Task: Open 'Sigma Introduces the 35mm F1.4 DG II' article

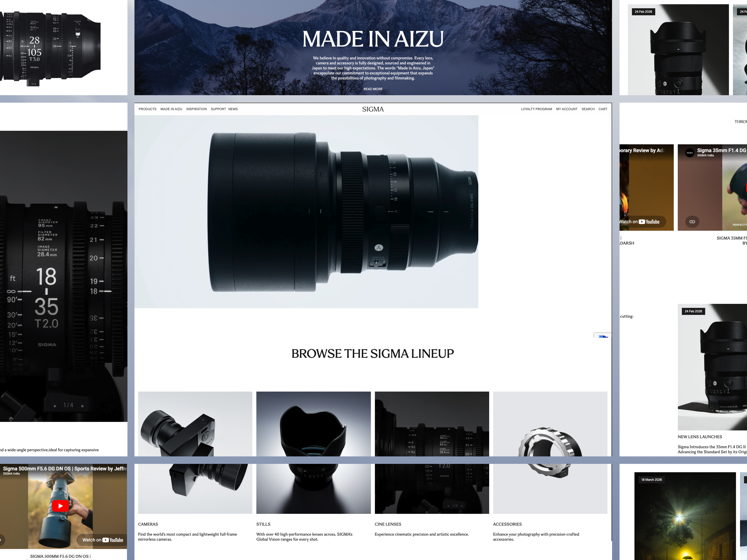Action: 712,449
